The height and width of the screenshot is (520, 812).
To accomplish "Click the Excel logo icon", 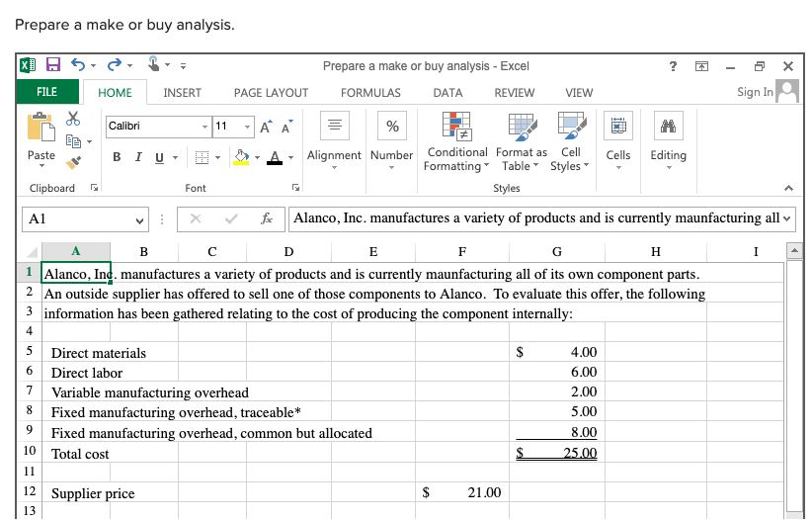I will click(28, 65).
